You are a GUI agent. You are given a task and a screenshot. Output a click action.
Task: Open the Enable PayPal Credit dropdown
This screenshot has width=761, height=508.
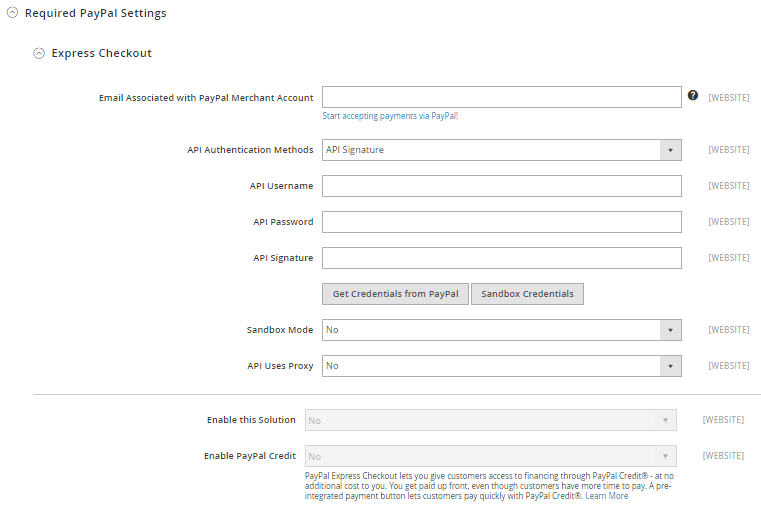(491, 456)
